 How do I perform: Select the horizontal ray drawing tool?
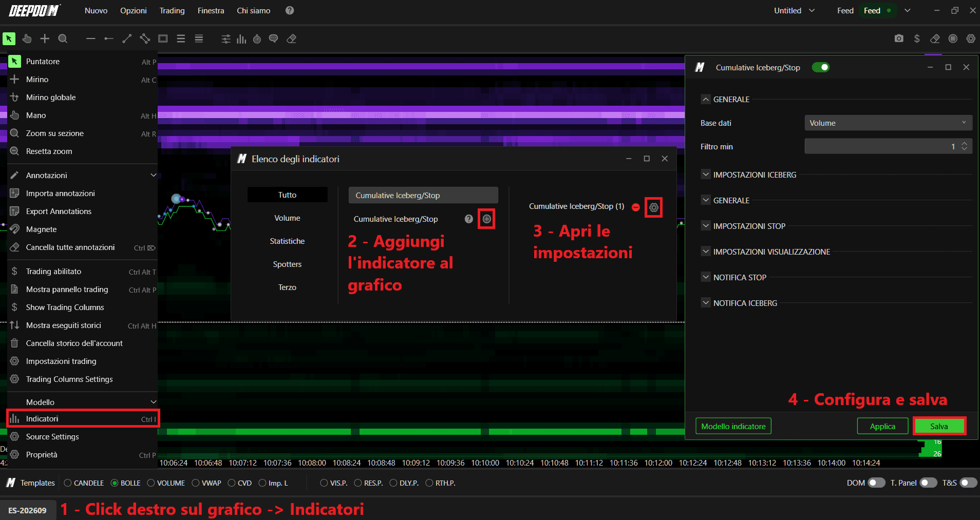click(x=109, y=38)
